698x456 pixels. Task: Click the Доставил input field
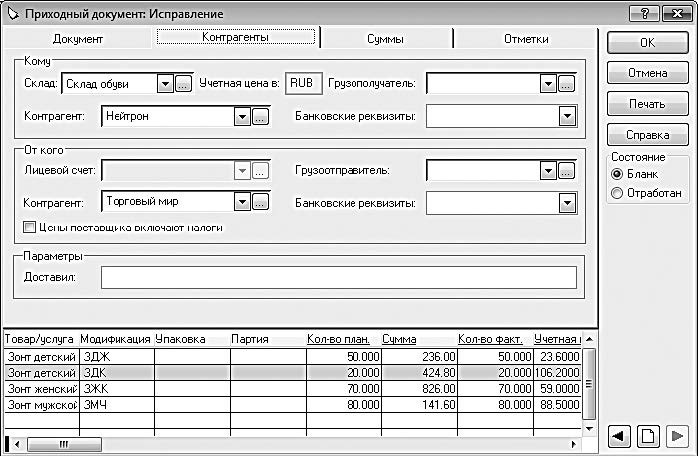click(x=339, y=277)
